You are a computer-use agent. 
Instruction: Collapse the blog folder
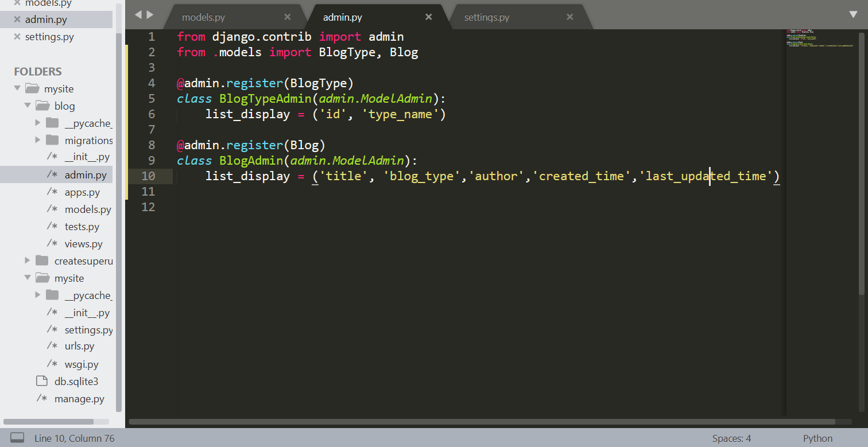[28, 106]
